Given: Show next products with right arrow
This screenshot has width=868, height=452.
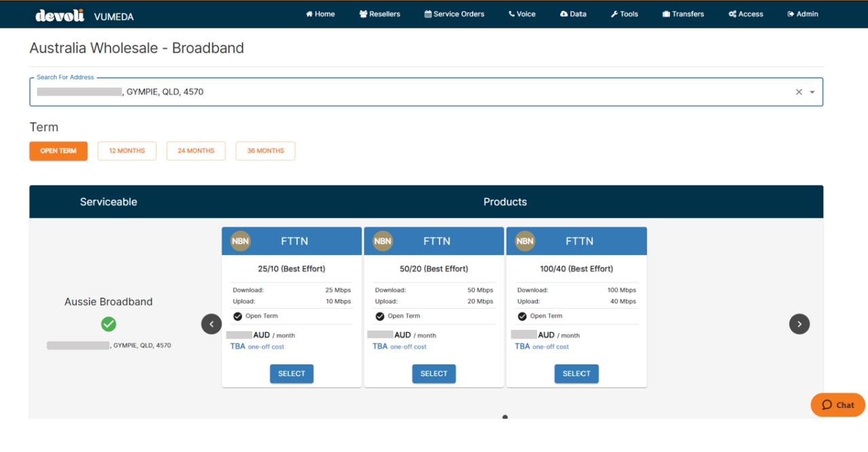Looking at the screenshot, I should (x=800, y=324).
